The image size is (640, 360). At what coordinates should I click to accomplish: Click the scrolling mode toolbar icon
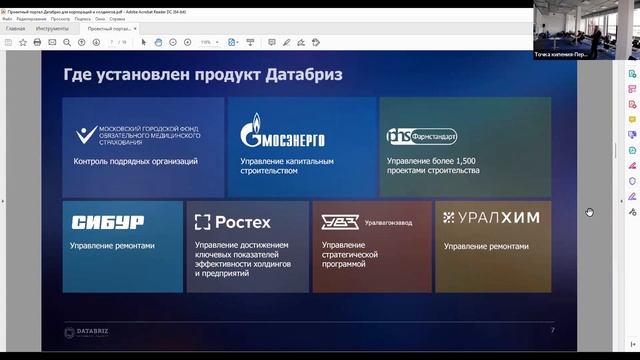pos(250,42)
